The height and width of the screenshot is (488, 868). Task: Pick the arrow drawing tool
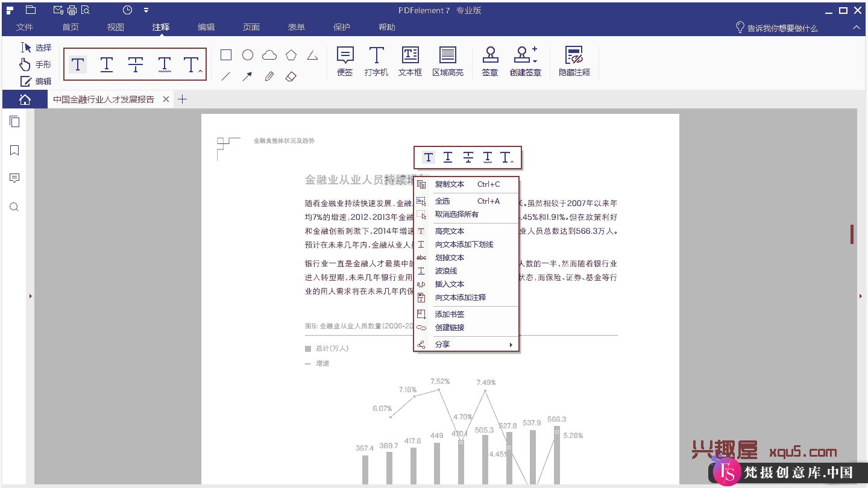pyautogui.click(x=248, y=77)
